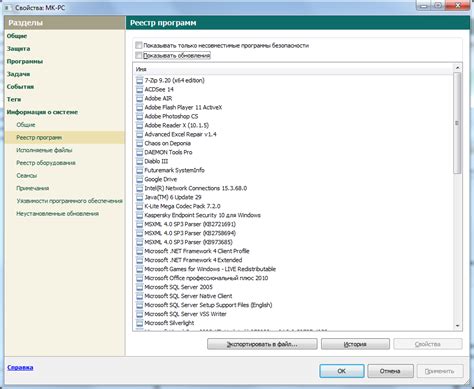Viewport: 474px width, 389px height.
Task: Select icon beside Advanced Excel Repair v1.4
Action: click(139, 134)
